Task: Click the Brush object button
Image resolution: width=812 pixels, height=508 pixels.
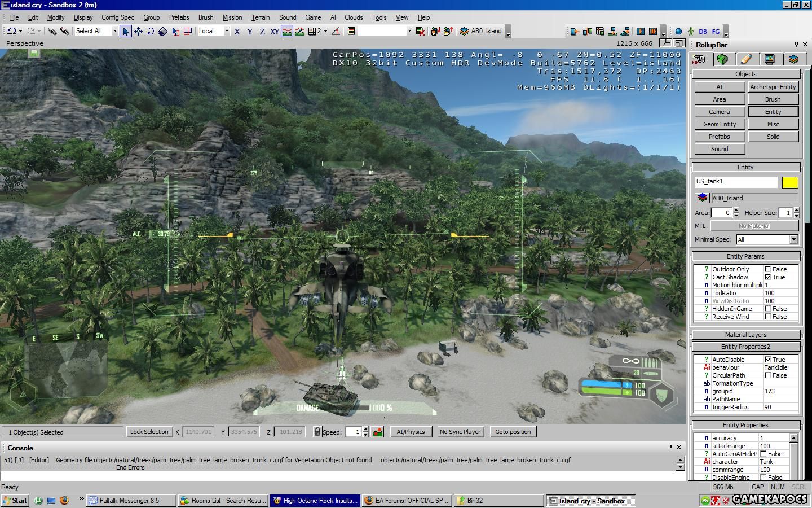Action: (773, 99)
